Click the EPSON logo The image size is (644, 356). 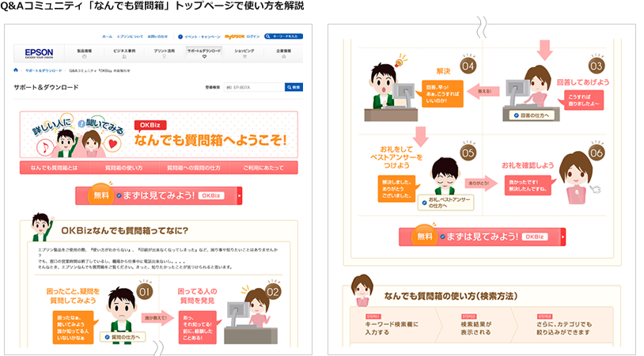click(x=39, y=53)
